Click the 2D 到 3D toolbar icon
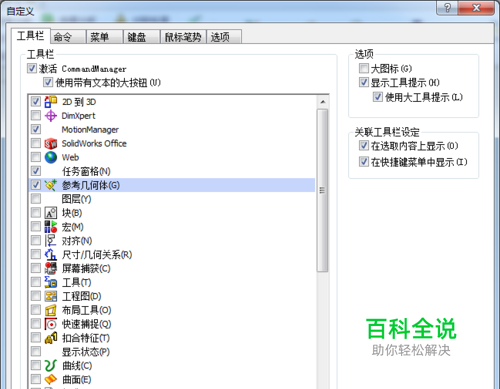 [x=51, y=102]
